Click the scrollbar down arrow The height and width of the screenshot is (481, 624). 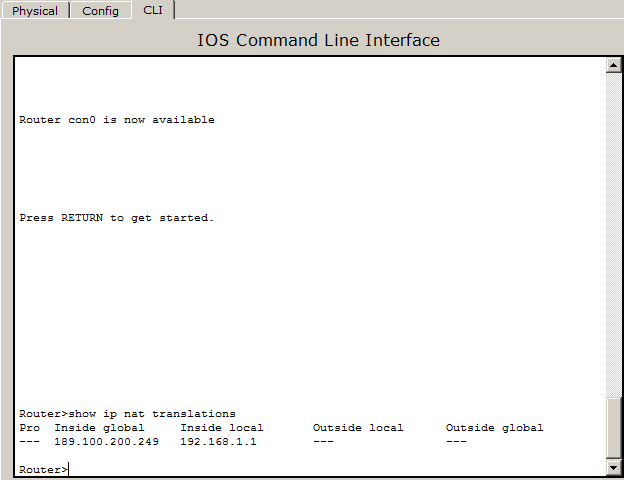(x=613, y=467)
